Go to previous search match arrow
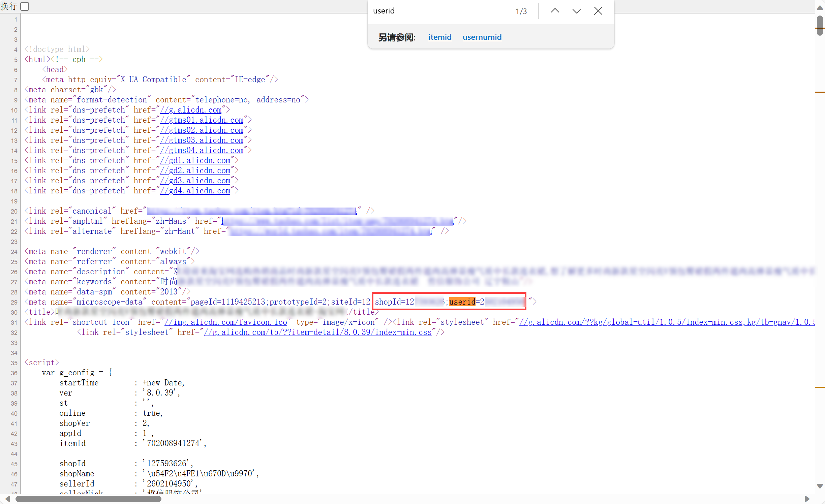The width and height of the screenshot is (825, 504). [x=555, y=11]
